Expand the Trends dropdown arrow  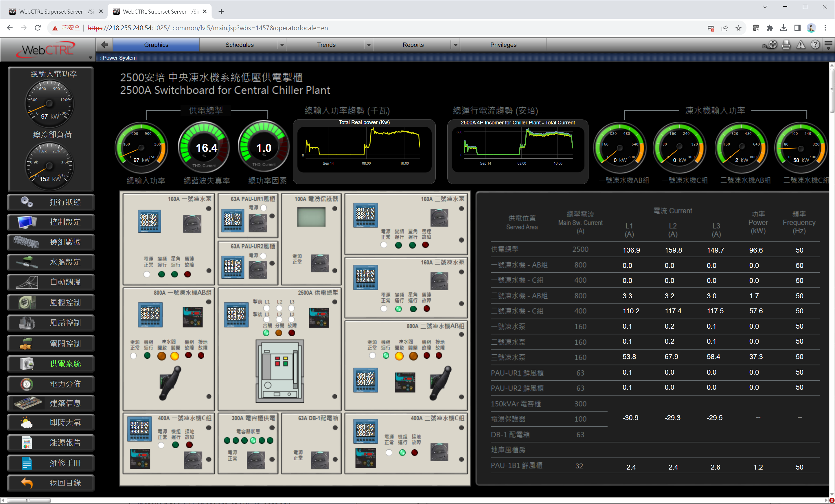(x=369, y=44)
